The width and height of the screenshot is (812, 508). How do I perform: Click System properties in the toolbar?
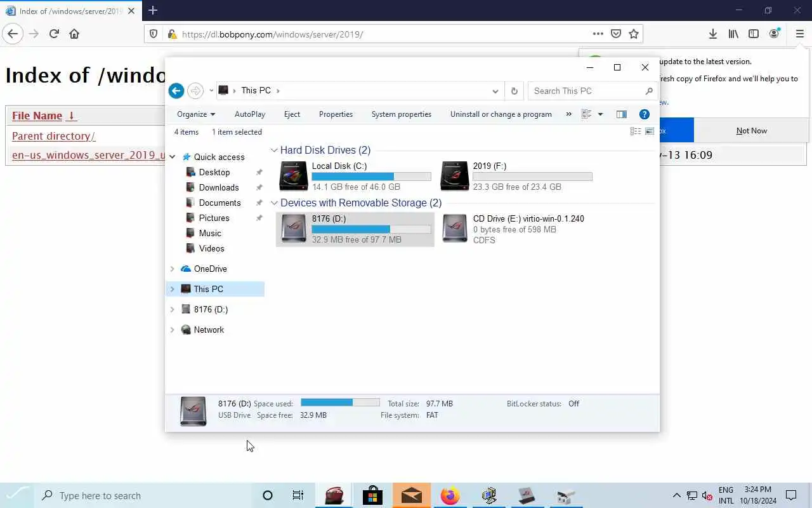point(401,114)
